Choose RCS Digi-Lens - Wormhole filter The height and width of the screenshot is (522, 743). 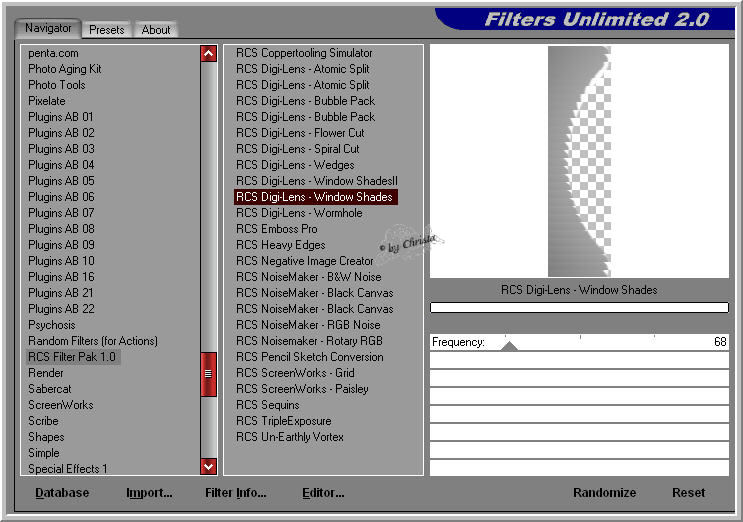pos(299,213)
